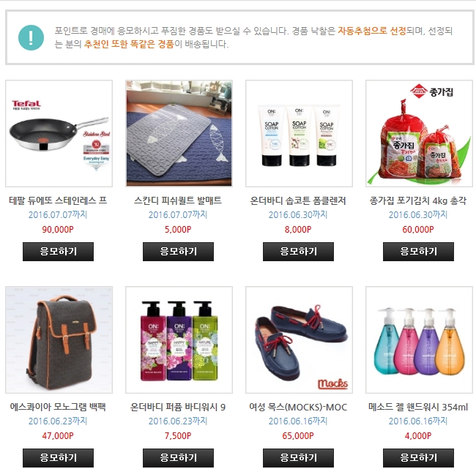Open the Jongga kimchi product image
The width and height of the screenshot is (476, 469).
(x=419, y=133)
